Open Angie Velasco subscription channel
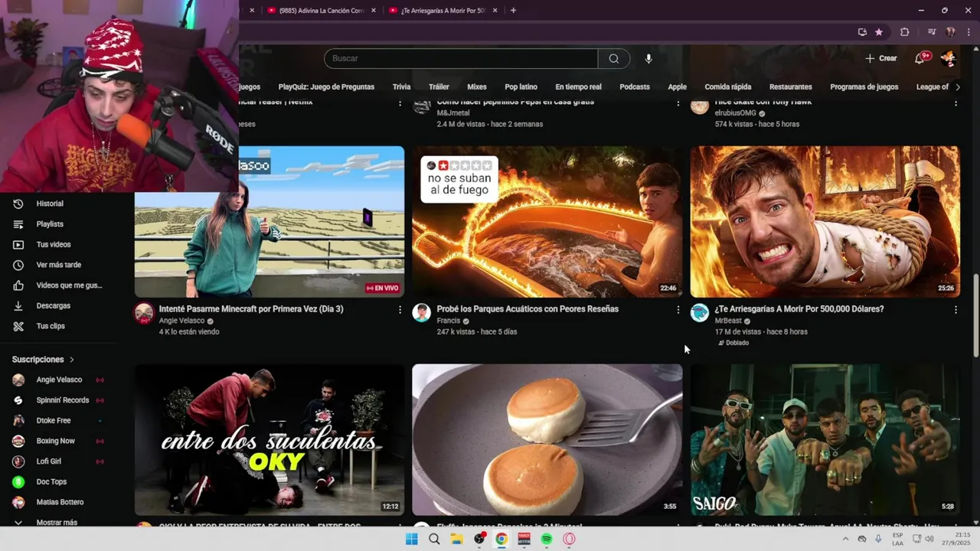The image size is (980, 551). [x=59, y=380]
